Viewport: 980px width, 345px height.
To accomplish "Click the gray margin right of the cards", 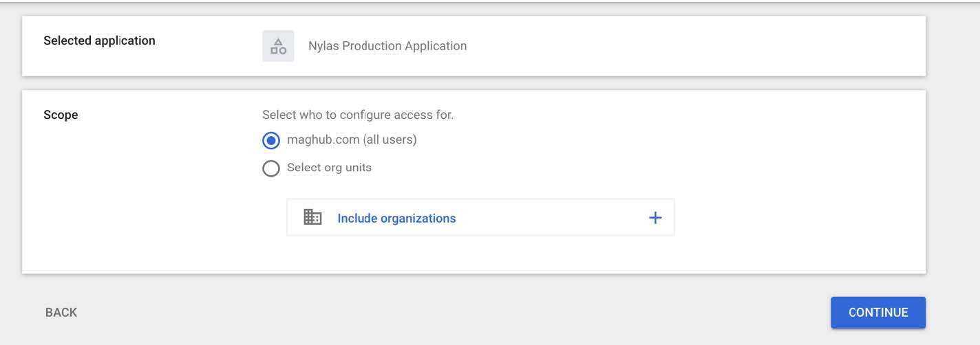I will [952, 172].
